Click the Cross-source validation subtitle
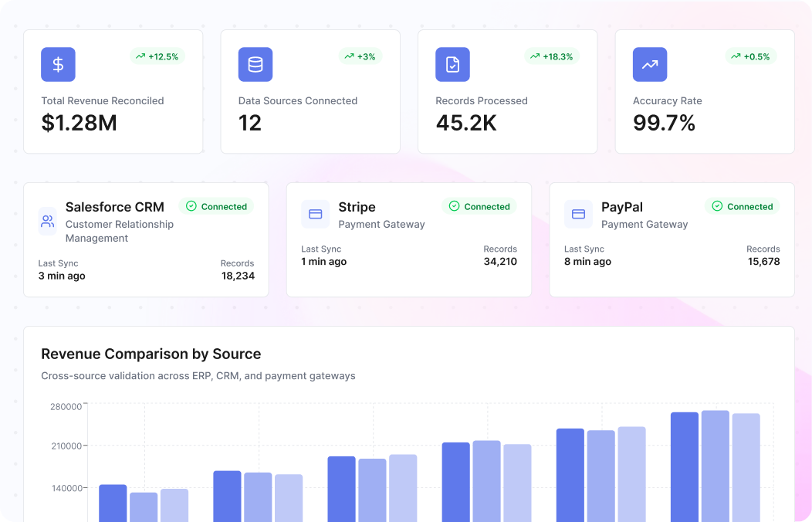The image size is (812, 522). pyautogui.click(x=198, y=376)
